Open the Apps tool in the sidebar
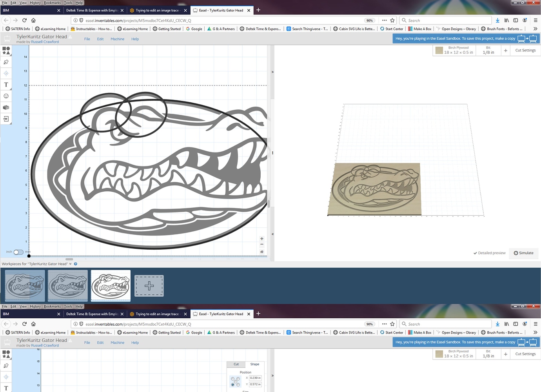 [x=6, y=107]
